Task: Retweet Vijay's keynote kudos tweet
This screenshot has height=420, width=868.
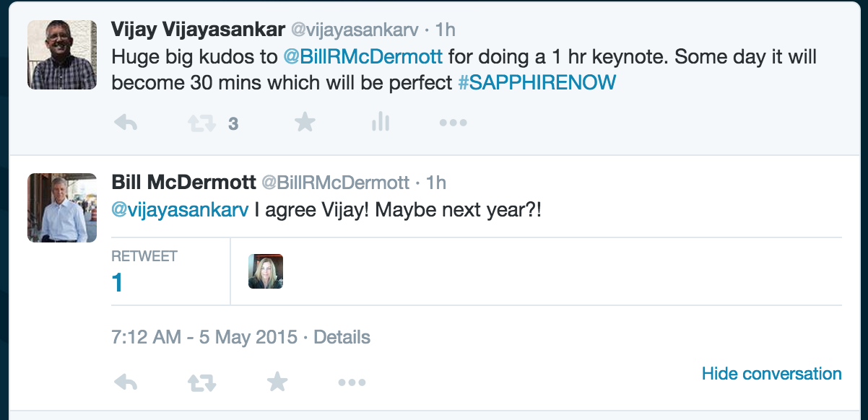Action: tap(201, 123)
